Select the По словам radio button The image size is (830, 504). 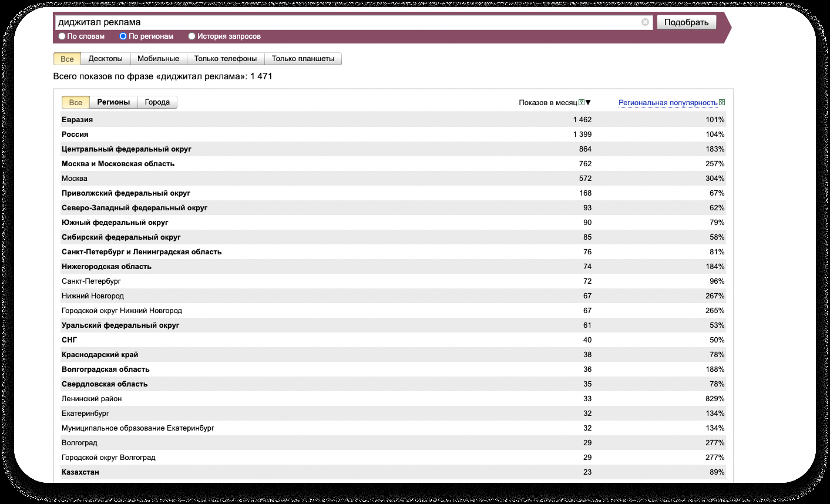[62, 36]
